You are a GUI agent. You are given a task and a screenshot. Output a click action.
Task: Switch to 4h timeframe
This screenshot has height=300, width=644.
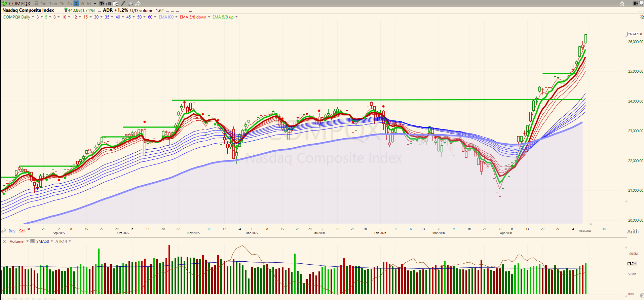[70, 3]
